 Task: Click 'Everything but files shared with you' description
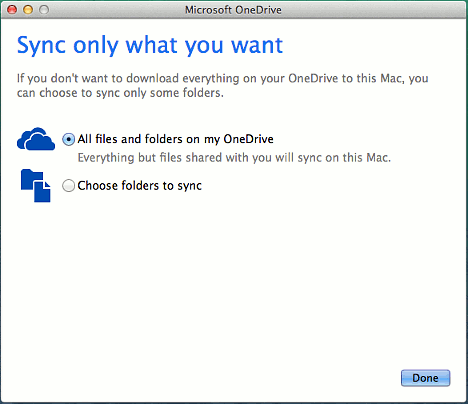pos(234,158)
